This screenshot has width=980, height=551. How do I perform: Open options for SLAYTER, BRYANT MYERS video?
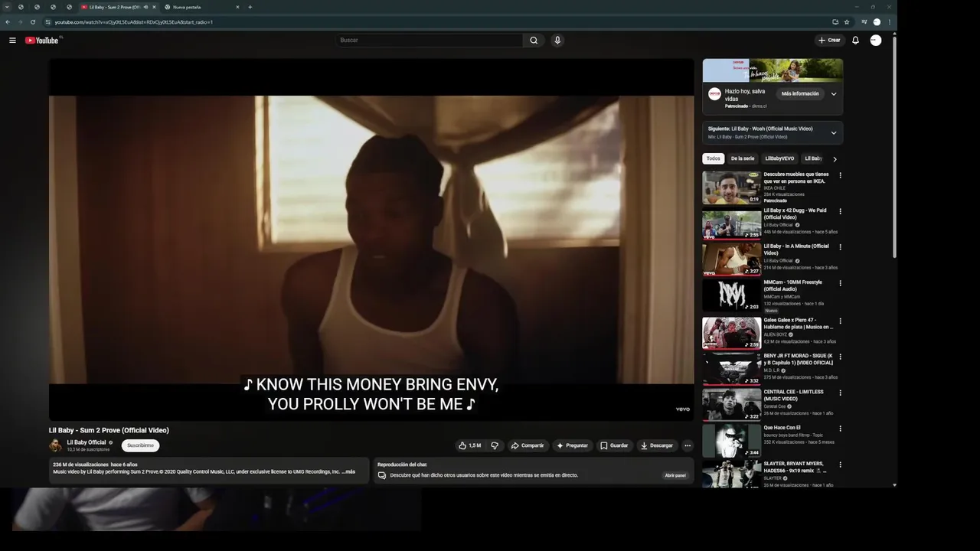(840, 465)
